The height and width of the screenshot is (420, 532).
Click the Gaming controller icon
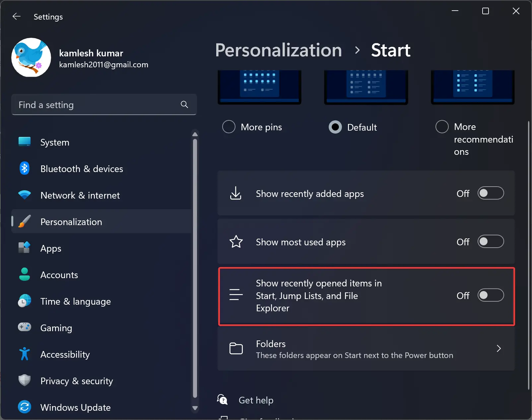(x=25, y=328)
